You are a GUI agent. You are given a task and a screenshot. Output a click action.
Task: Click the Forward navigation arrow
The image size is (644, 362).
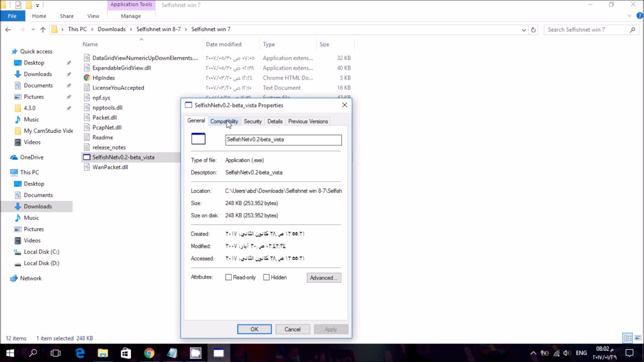tap(21, 30)
